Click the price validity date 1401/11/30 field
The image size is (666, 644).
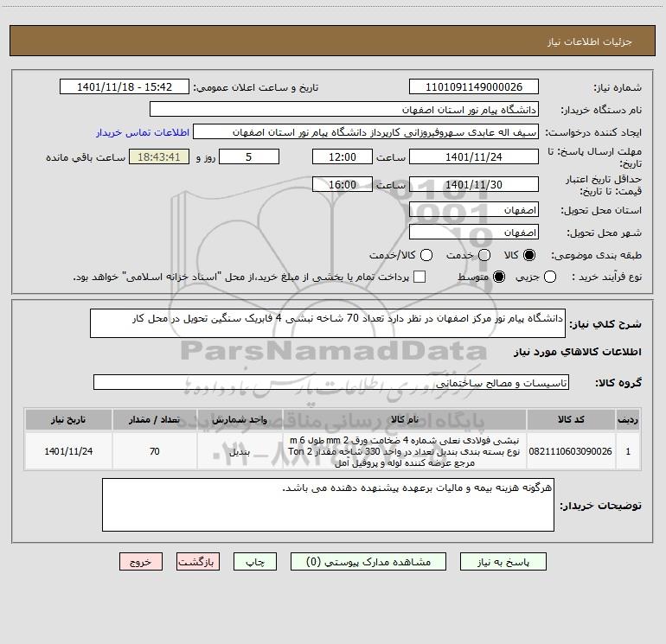[x=474, y=184]
